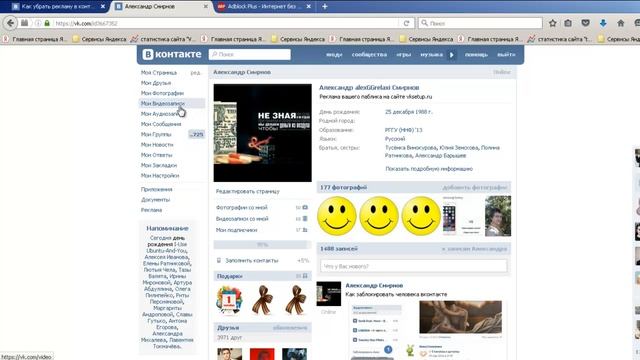This screenshot has height=360, width=640.
Task: Log out via 'выйти' link
Action: coord(506,54)
